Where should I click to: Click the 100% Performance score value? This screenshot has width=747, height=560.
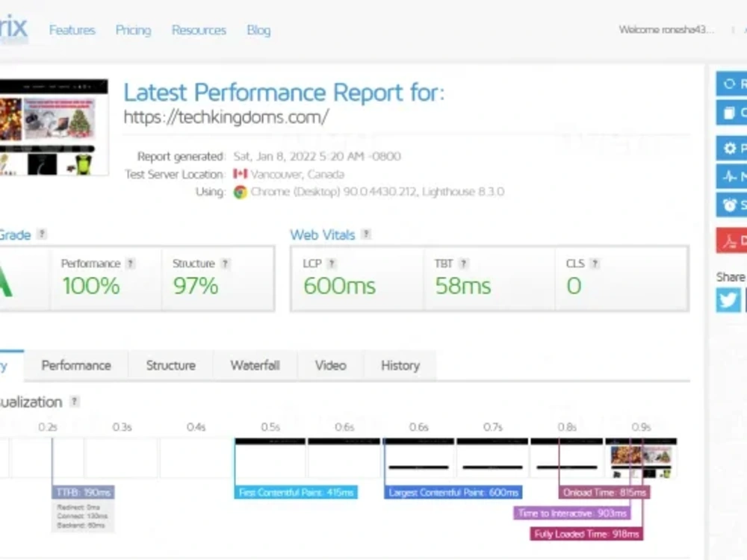(91, 286)
